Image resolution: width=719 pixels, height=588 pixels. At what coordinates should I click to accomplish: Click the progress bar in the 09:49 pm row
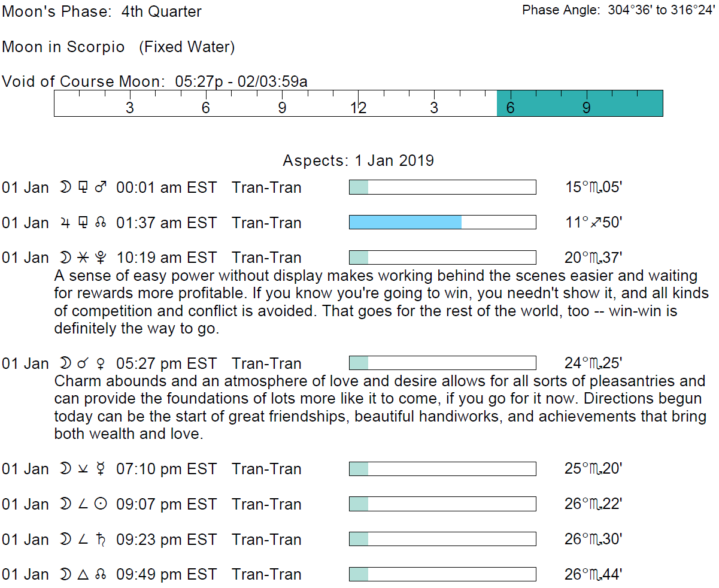click(442, 575)
